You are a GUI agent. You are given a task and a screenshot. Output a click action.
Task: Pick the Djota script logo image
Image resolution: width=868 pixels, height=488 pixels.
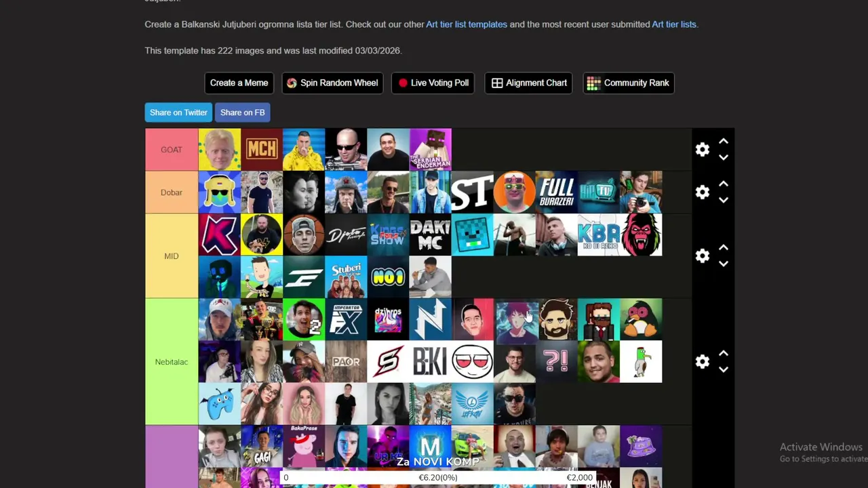(346, 235)
